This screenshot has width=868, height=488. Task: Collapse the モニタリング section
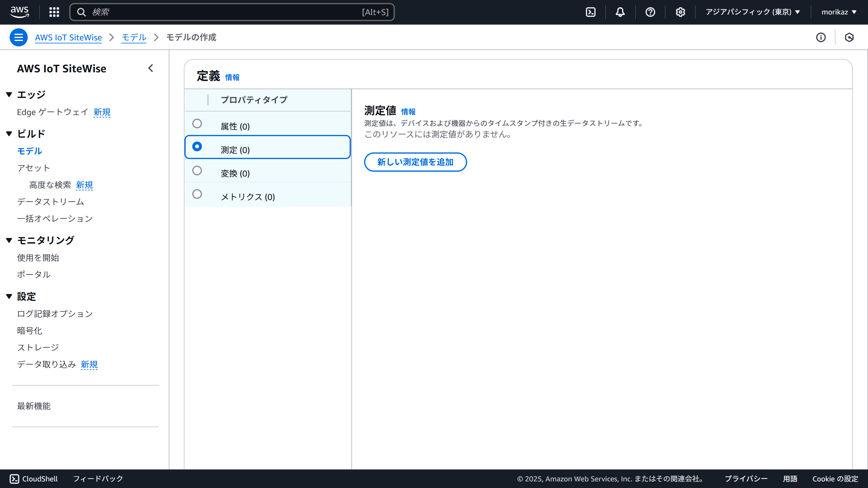coord(9,240)
